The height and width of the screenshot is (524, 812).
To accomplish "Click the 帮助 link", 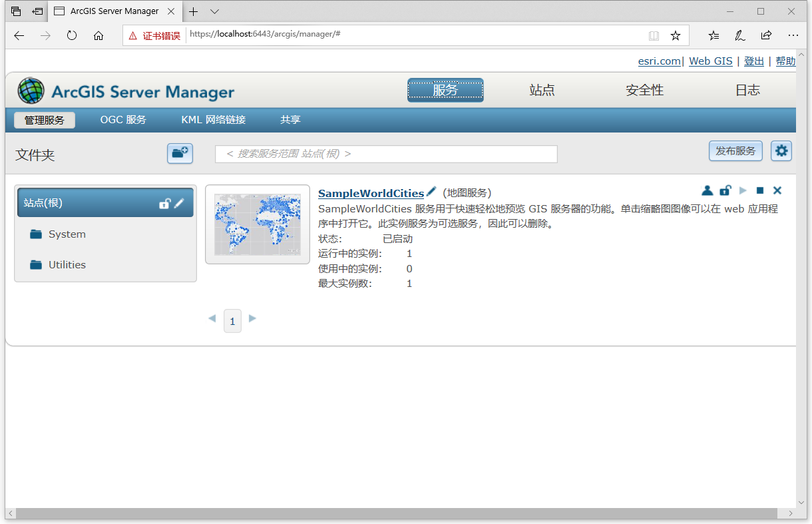I will pyautogui.click(x=785, y=61).
